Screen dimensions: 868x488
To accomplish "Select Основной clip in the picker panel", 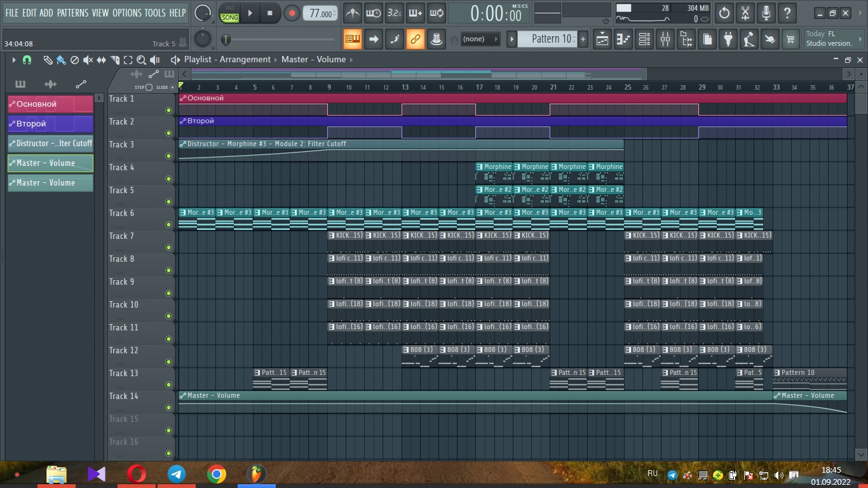I will [x=50, y=104].
